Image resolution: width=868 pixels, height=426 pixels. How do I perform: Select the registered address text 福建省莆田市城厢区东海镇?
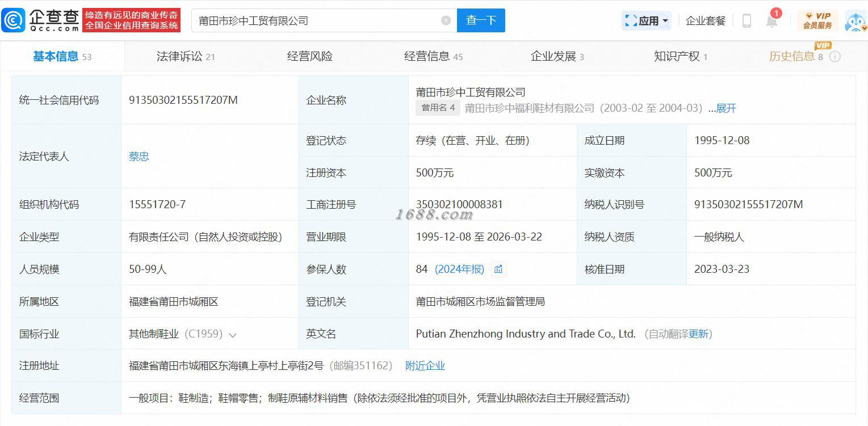[226, 366]
